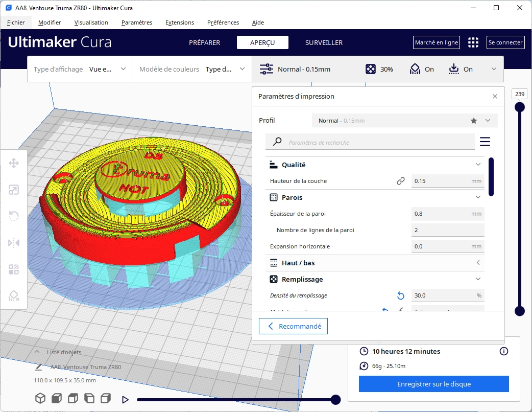Click the application grid icon in header
Screen dimensions: 532x412
click(473, 42)
